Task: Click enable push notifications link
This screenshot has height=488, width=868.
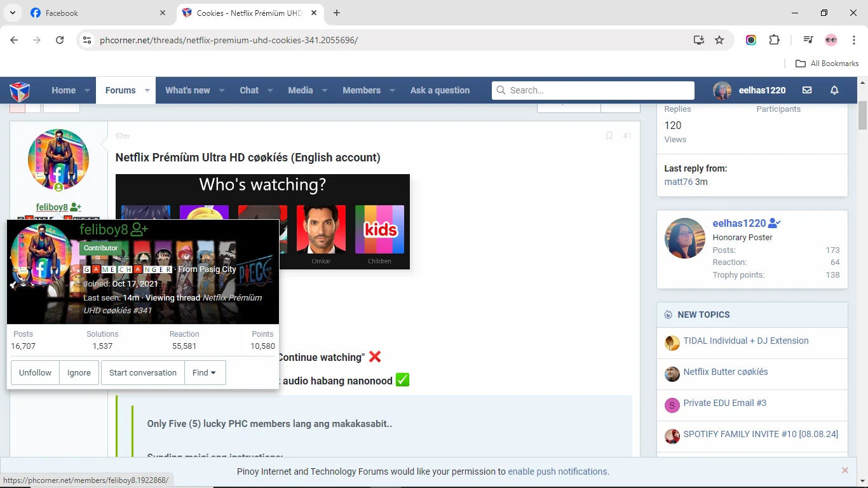Action: [557, 471]
